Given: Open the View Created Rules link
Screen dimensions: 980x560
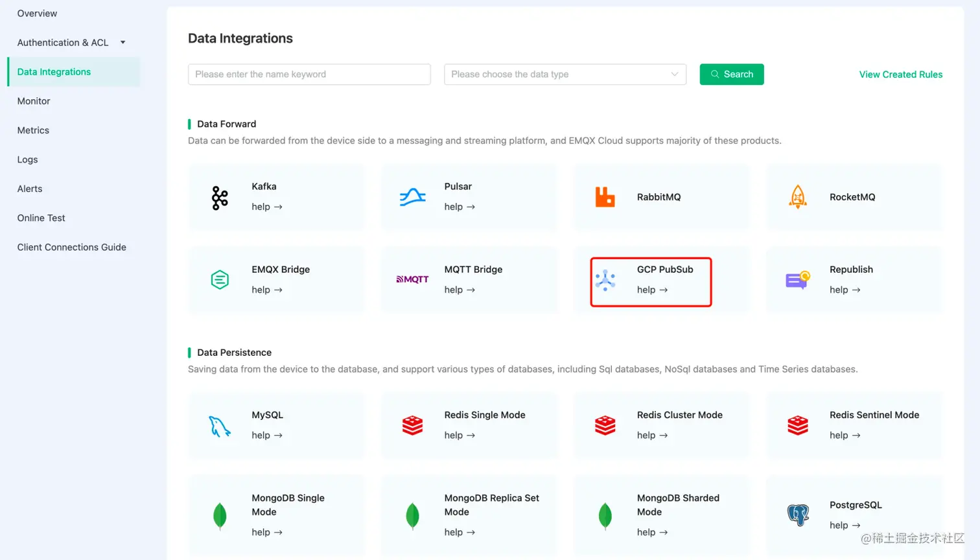Looking at the screenshot, I should click(x=900, y=75).
